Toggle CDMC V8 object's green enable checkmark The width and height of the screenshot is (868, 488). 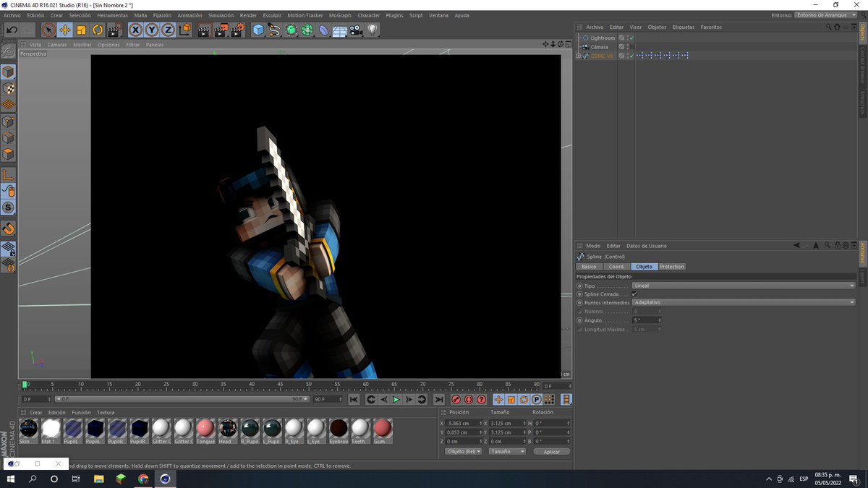631,56
